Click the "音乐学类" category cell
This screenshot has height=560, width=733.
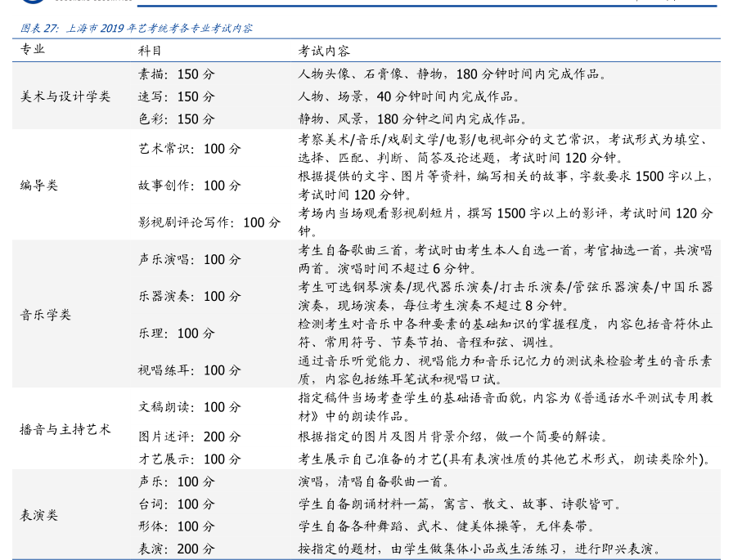click(x=46, y=315)
